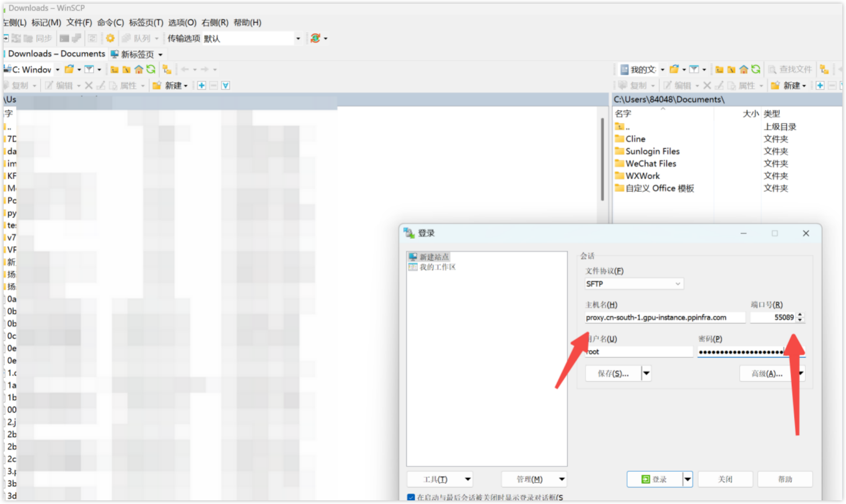This screenshot has height=504, width=846.
Task: Open the 选项(O) menu
Action: [x=182, y=22]
